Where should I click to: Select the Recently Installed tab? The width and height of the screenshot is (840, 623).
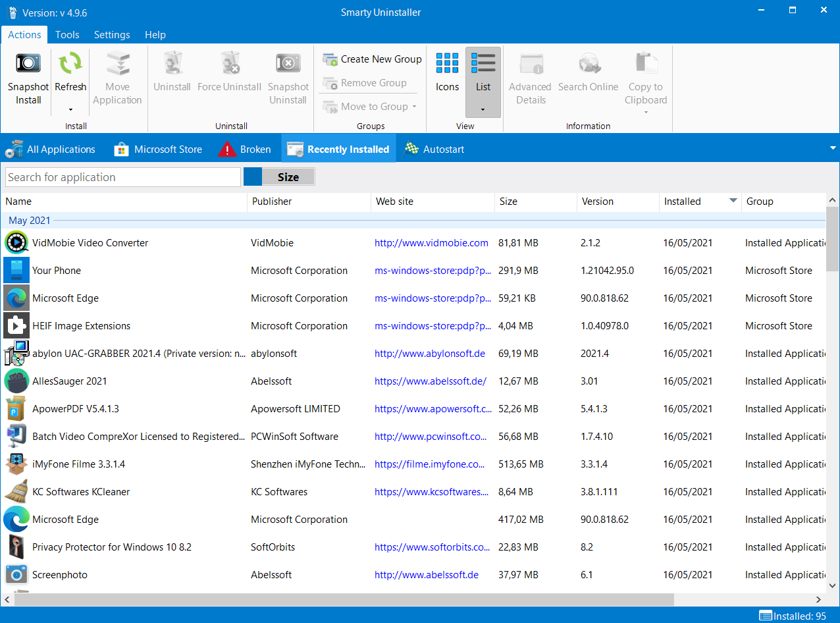pos(339,149)
